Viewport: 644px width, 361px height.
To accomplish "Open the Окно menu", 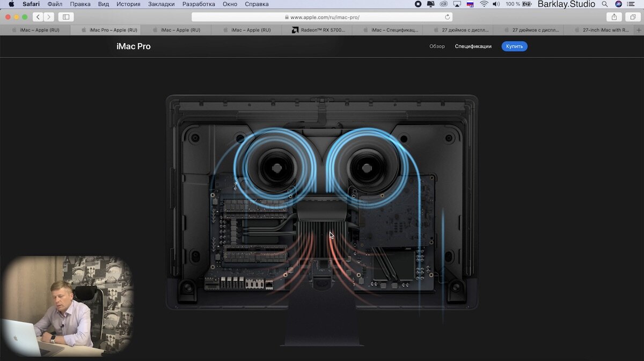I will point(230,4).
